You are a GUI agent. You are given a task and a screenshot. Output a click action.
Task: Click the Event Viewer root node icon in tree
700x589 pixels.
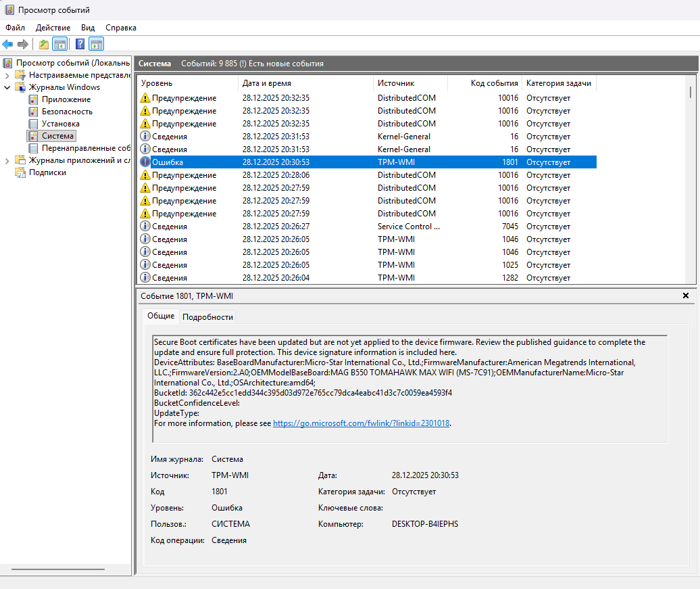tap(7, 63)
